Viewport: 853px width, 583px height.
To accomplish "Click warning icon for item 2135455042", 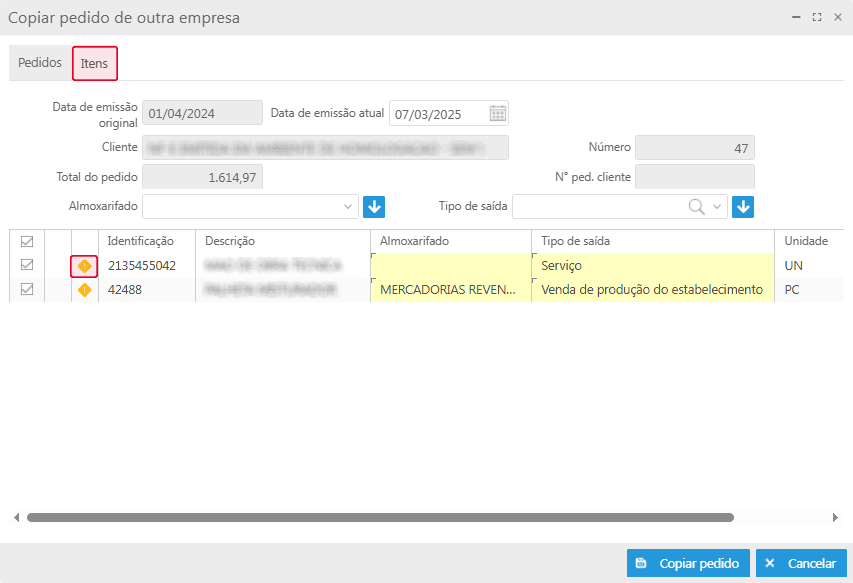I will (84, 266).
